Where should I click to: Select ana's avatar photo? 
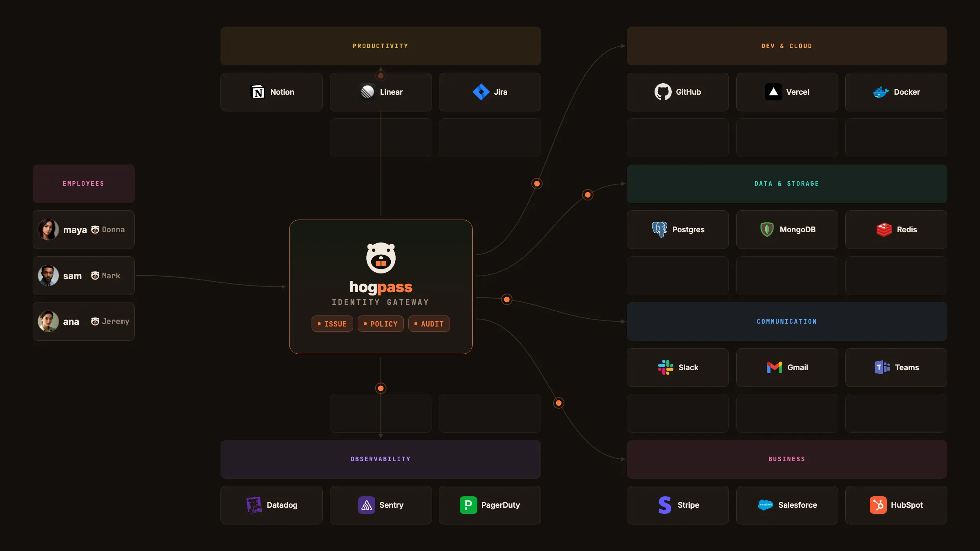[x=48, y=321]
